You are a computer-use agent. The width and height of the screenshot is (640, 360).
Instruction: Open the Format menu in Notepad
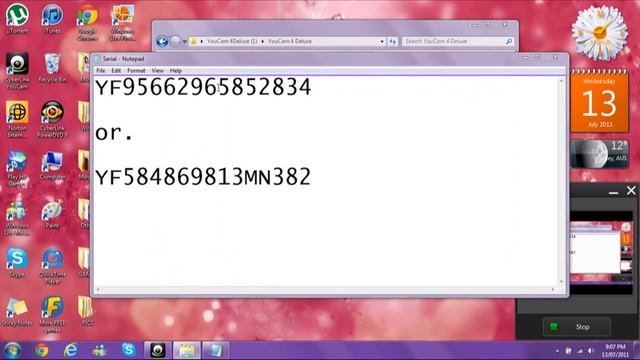(136, 71)
